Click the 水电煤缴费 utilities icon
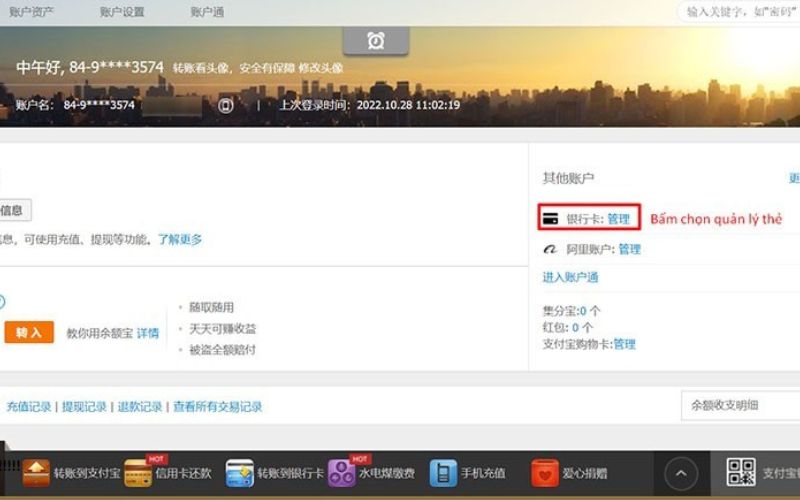The width and height of the screenshot is (800, 500). [x=341, y=473]
